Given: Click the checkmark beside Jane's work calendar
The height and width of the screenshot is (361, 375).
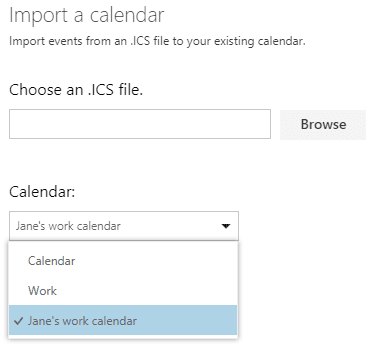Looking at the screenshot, I should point(19,321).
